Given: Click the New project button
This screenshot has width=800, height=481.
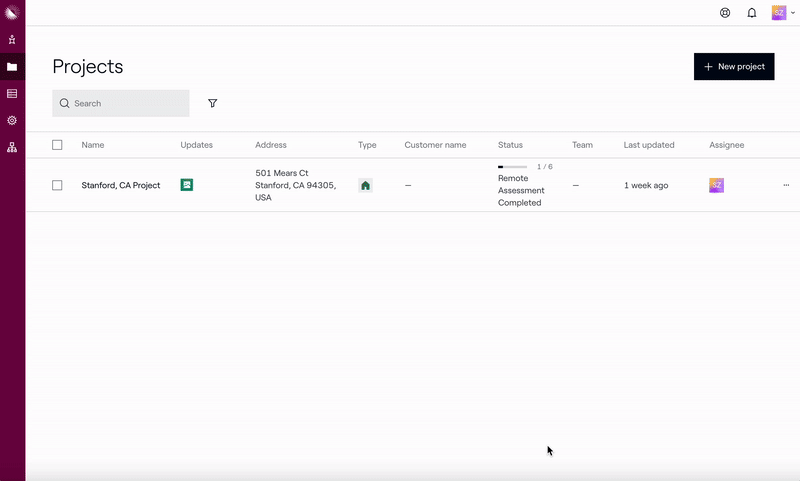Looking at the screenshot, I should 734,67.
